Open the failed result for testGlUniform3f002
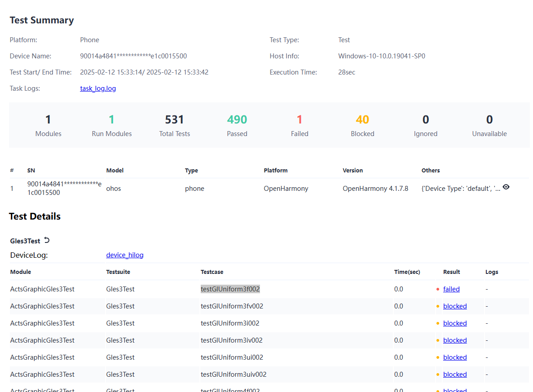 [x=451, y=289]
